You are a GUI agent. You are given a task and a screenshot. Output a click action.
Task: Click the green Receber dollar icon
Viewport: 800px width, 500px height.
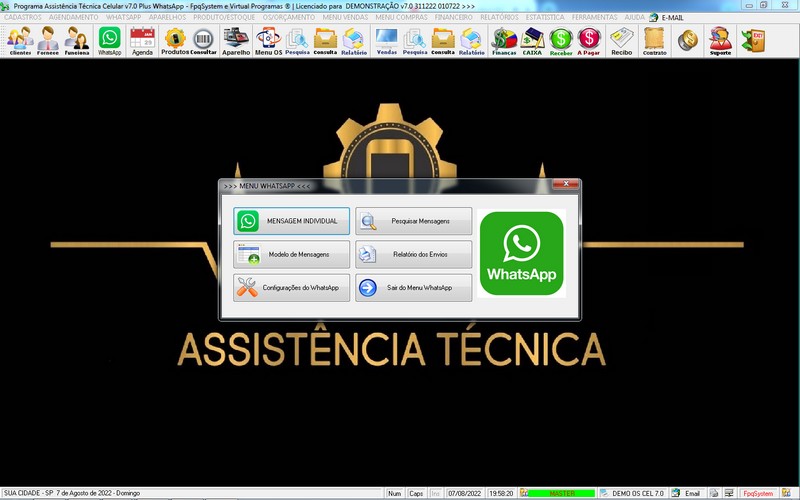(561, 41)
